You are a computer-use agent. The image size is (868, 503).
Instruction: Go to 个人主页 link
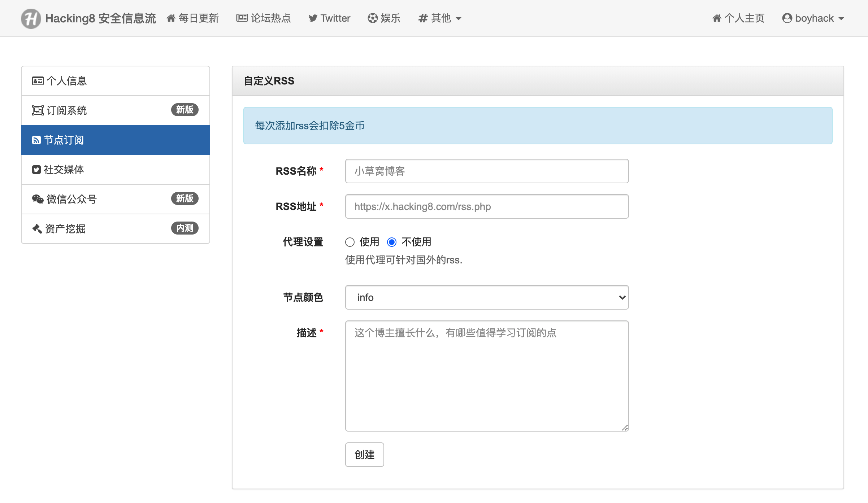738,18
